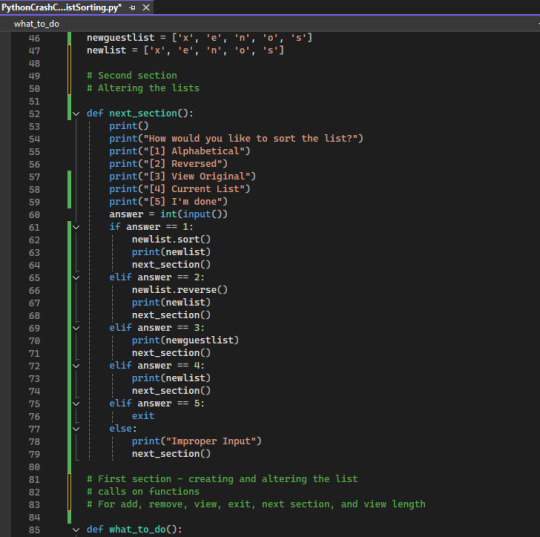Click the '[3] View Original' print line

coord(183,176)
